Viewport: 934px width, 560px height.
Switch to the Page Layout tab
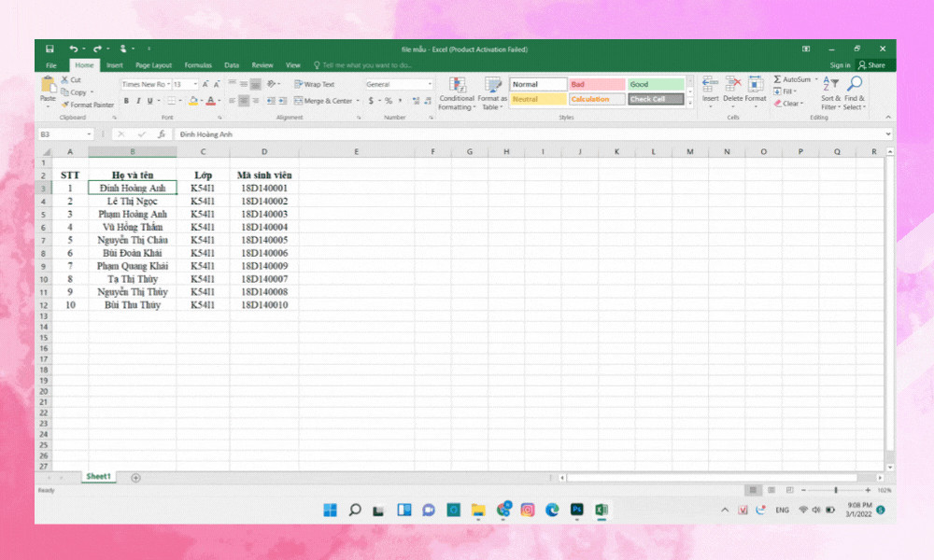click(x=153, y=65)
